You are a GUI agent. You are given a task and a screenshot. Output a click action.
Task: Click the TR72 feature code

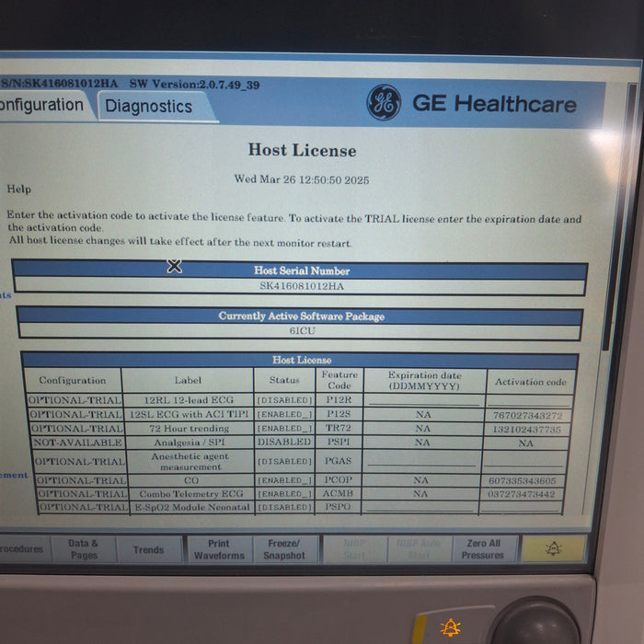(x=338, y=428)
